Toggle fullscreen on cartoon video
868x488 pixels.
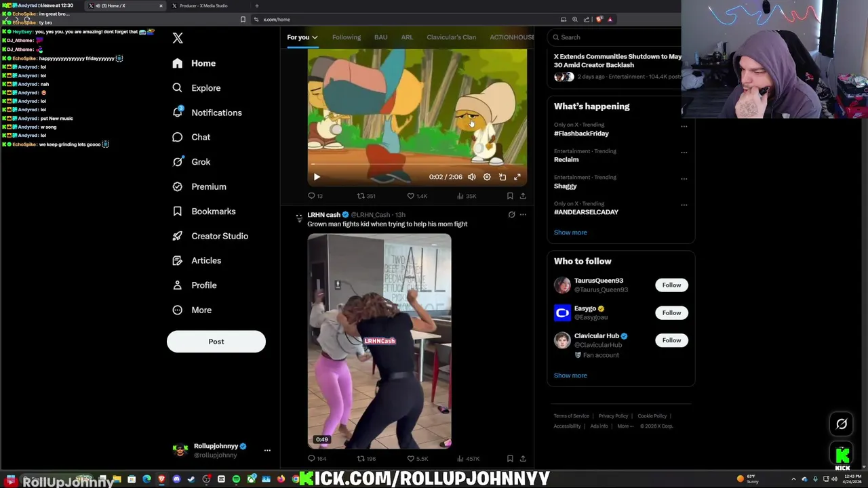pos(517,177)
